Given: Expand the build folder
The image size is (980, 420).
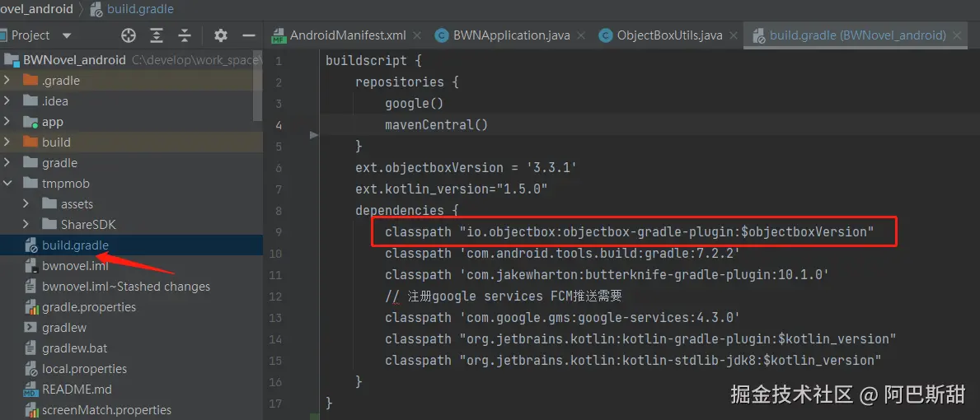Looking at the screenshot, I should (7, 142).
